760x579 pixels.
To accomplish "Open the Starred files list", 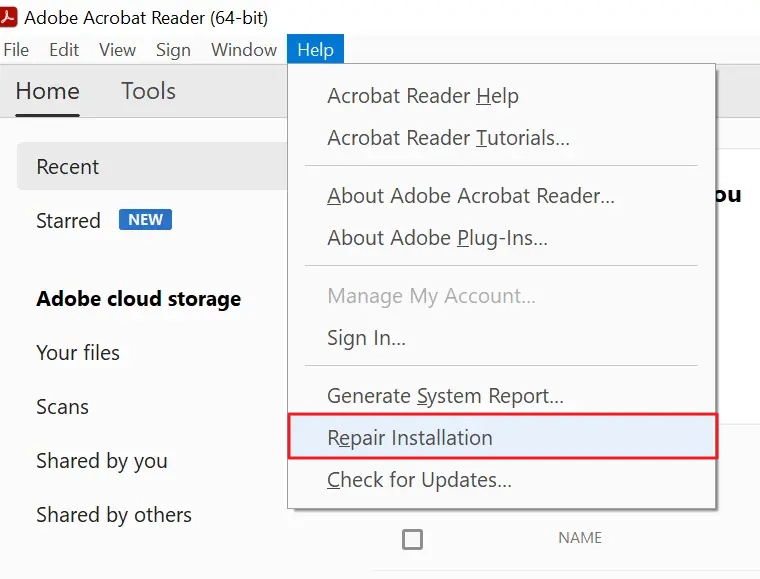I will 68,221.
